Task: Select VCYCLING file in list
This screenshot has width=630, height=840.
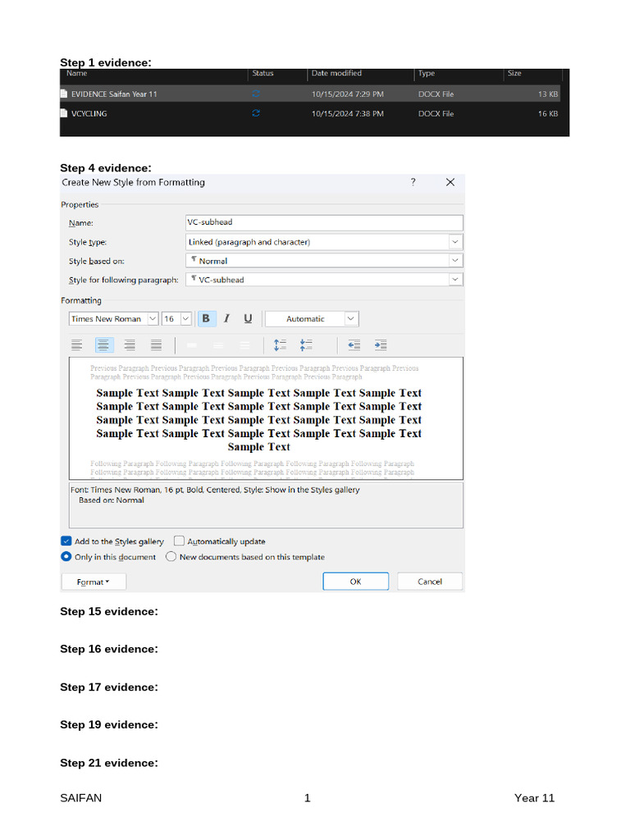Action: 89,114
